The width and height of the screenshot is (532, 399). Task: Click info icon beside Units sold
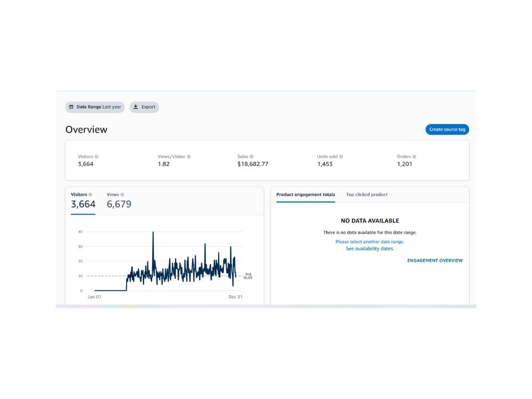coord(342,157)
